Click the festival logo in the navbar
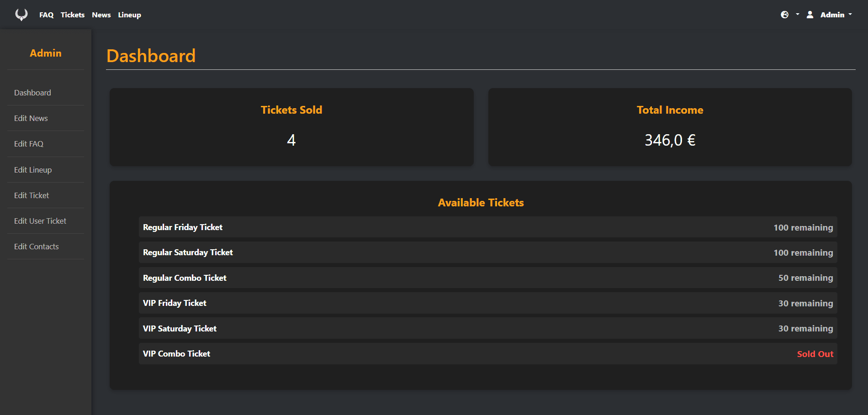This screenshot has height=415, width=868. point(21,15)
